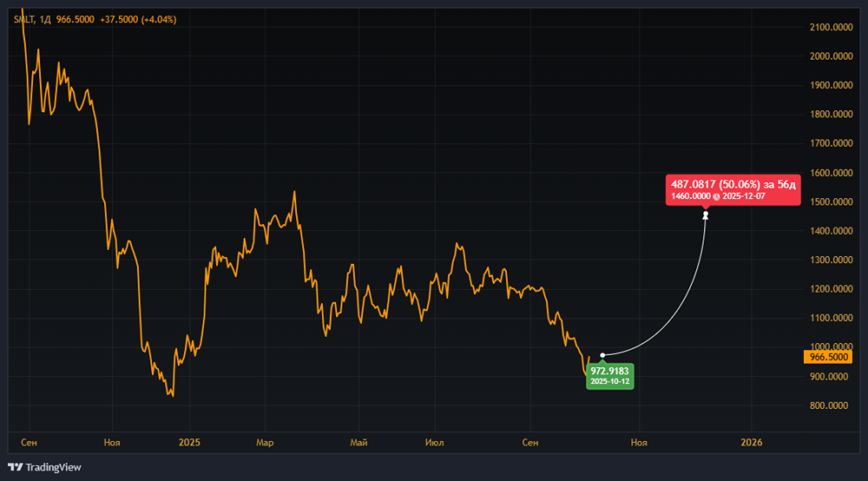
Task: Click the 1100.0000 price axis label
Action: click(x=831, y=319)
